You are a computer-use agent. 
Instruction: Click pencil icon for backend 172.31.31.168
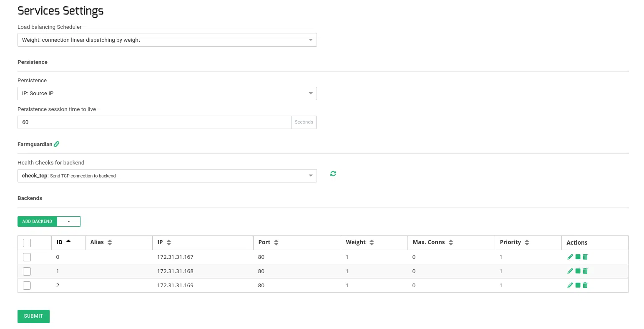click(570, 271)
